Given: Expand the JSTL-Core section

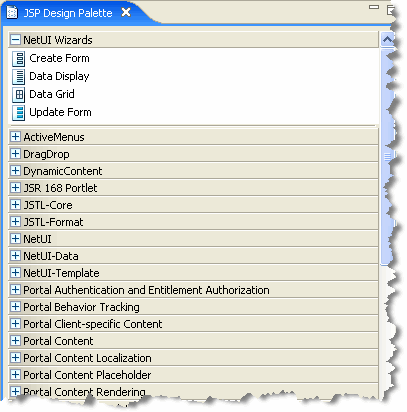Looking at the screenshot, I should tap(15, 205).
